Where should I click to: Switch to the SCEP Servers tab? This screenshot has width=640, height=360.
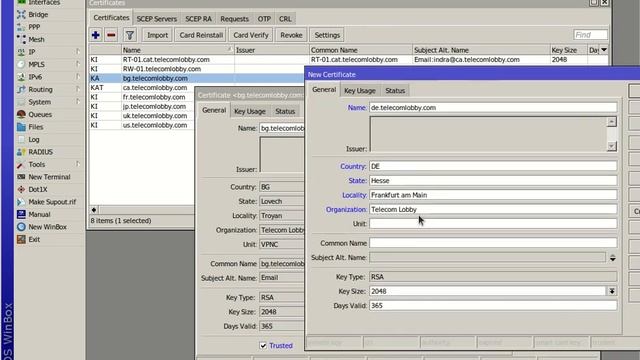(x=157, y=19)
